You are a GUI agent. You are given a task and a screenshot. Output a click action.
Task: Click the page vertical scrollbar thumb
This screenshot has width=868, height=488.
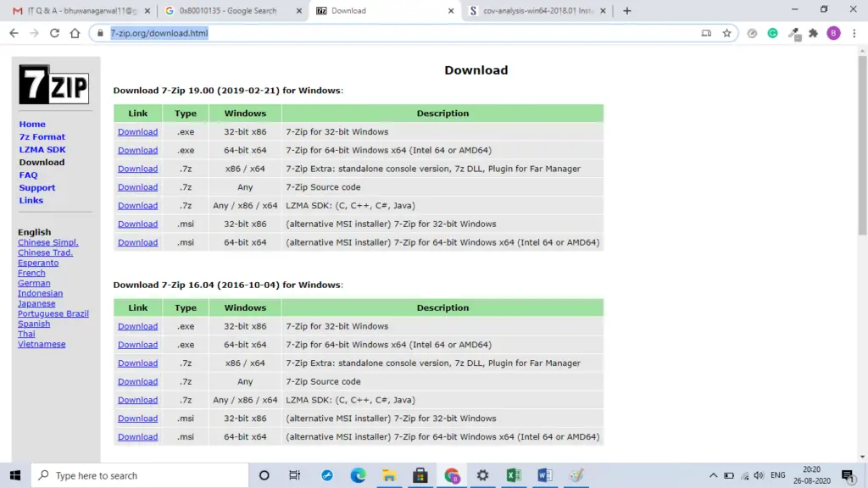[x=862, y=145]
